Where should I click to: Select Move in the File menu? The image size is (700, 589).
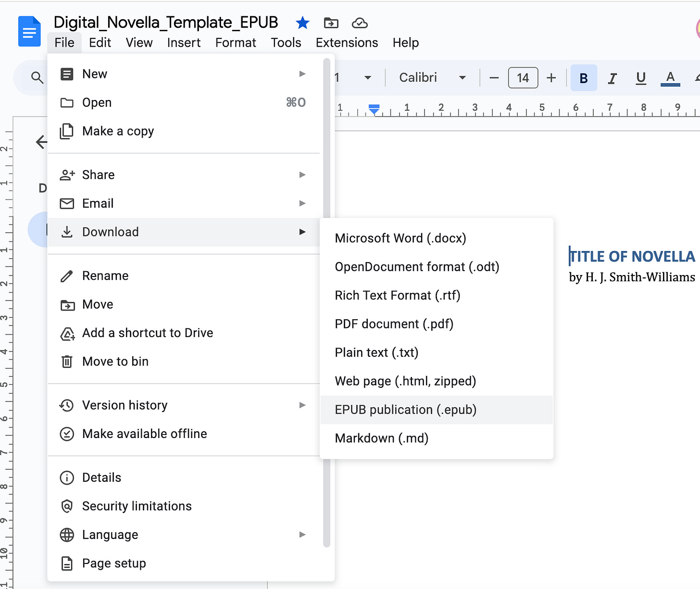184,304
